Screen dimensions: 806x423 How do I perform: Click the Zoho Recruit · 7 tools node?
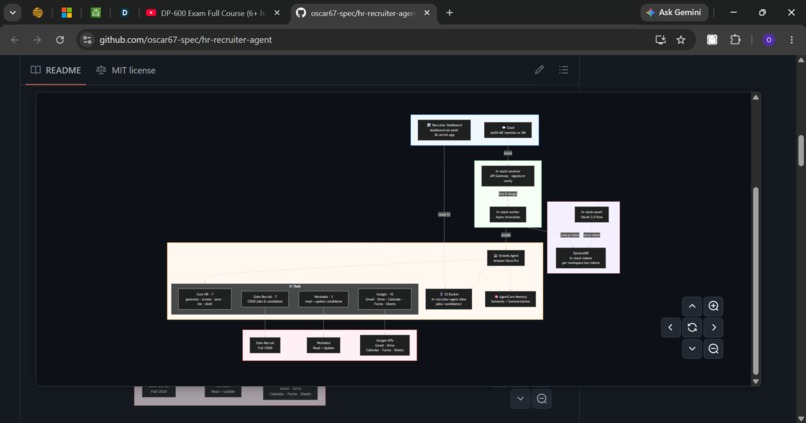(265, 299)
